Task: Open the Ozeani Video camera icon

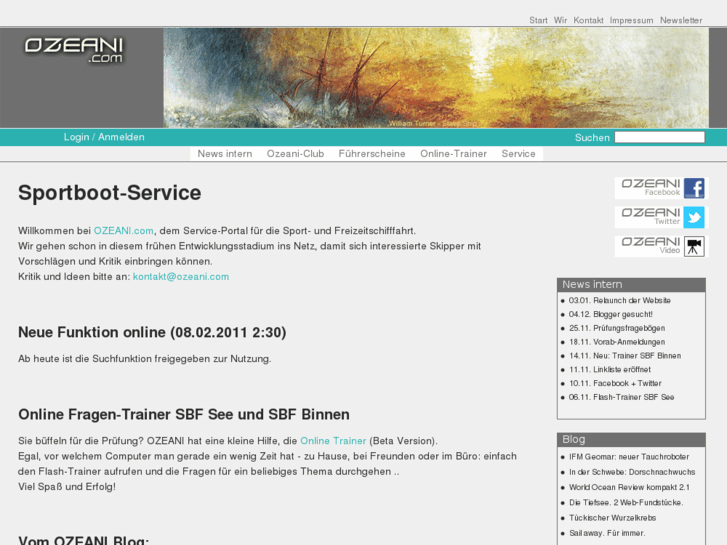Action: [x=694, y=246]
